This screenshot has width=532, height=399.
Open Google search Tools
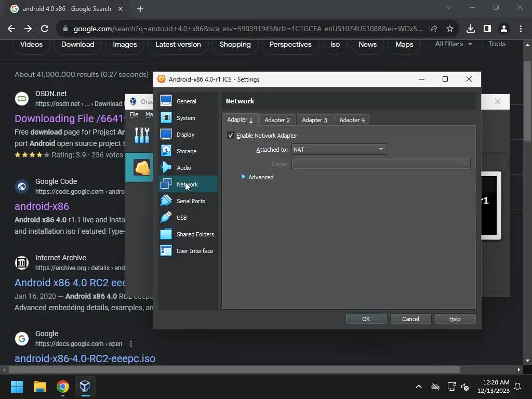497,44
